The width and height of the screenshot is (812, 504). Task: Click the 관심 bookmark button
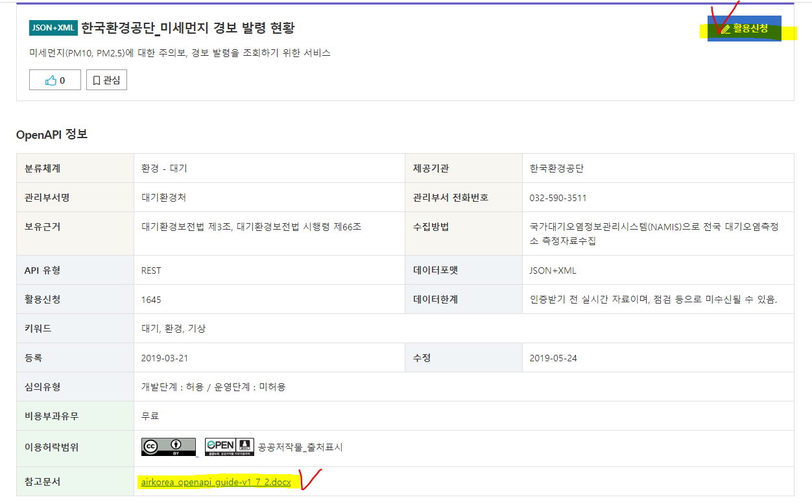coord(106,80)
